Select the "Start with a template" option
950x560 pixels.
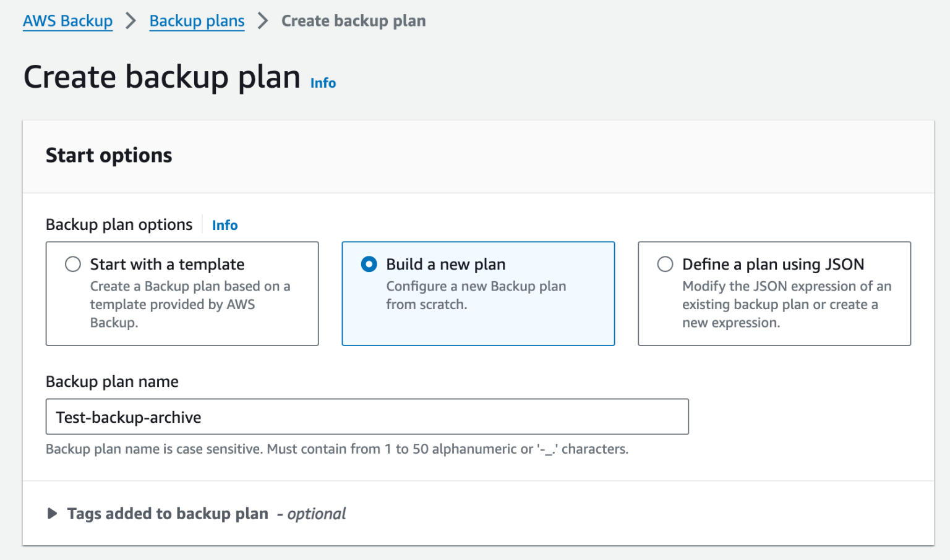72,264
